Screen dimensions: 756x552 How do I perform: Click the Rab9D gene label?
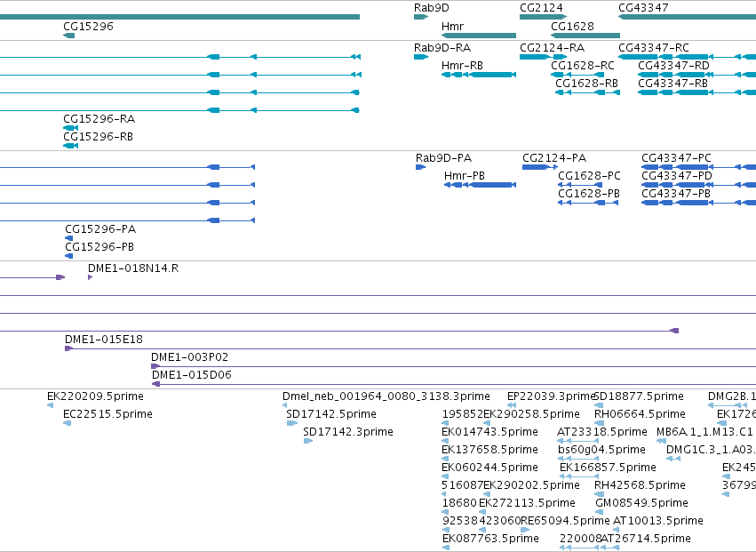tap(432, 8)
